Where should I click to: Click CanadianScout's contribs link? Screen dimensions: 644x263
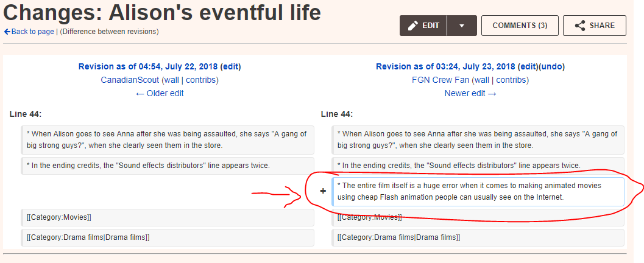tap(200, 80)
